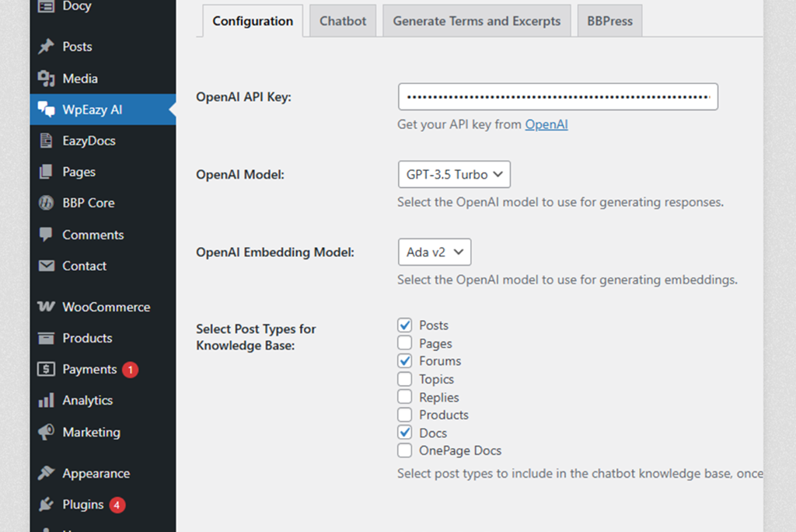
Task: Click the OnePage Docs label text
Action: [460, 450]
